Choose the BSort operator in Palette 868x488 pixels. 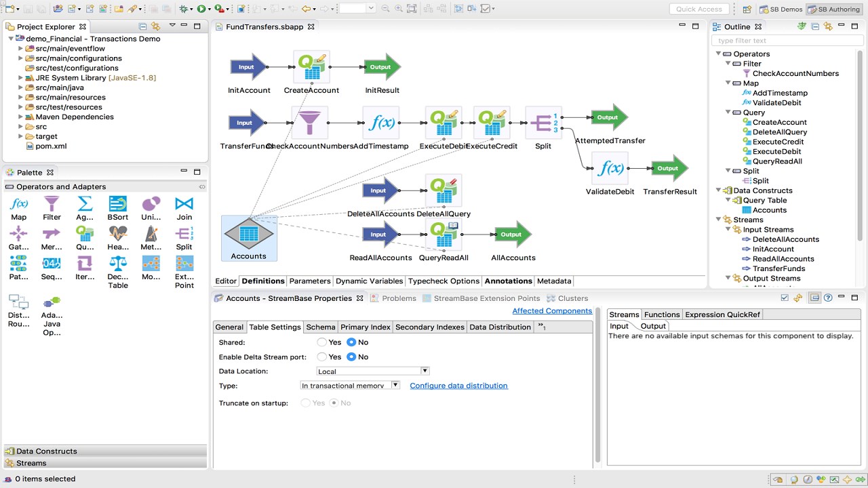tap(118, 209)
